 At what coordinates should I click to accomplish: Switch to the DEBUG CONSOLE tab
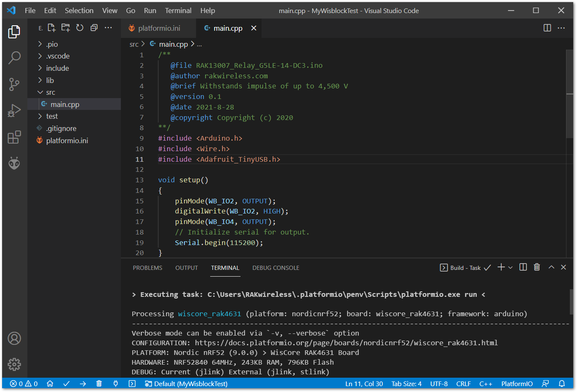coord(276,268)
